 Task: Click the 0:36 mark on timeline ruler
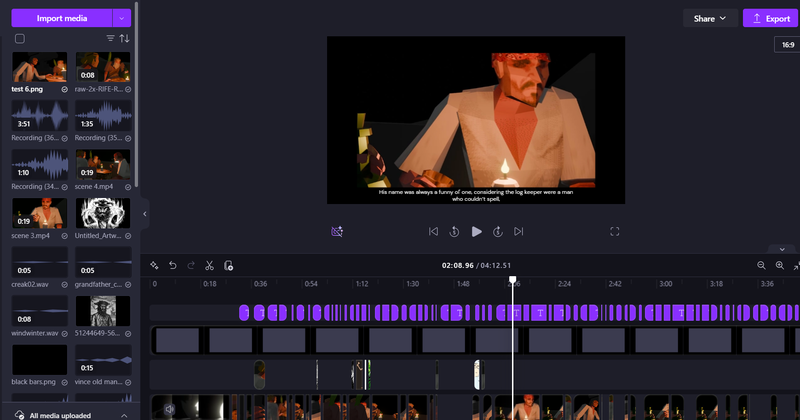[x=261, y=284]
